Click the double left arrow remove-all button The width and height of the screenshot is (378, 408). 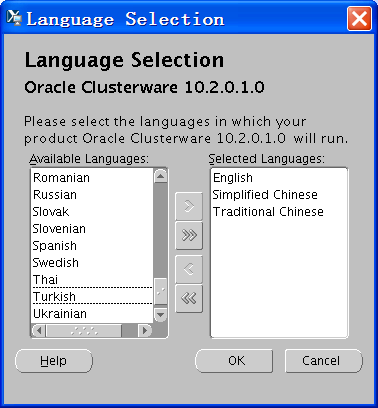coord(189,298)
